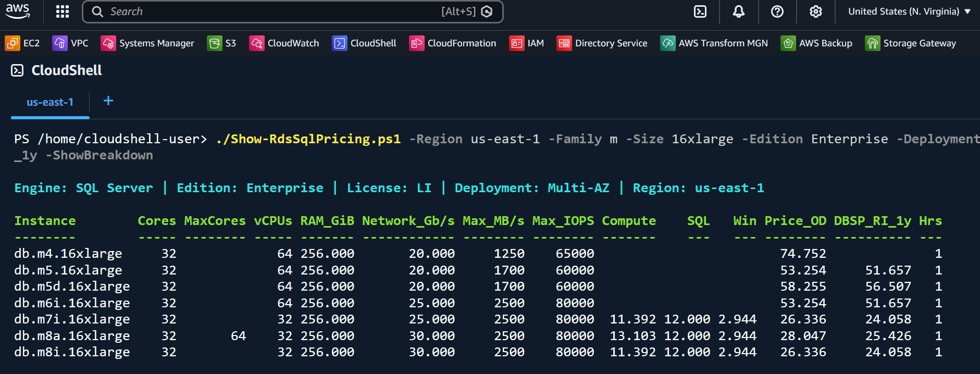Click the DBSP_RI_1y column header
Image resolution: width=980 pixels, height=374 pixels.
point(873,221)
